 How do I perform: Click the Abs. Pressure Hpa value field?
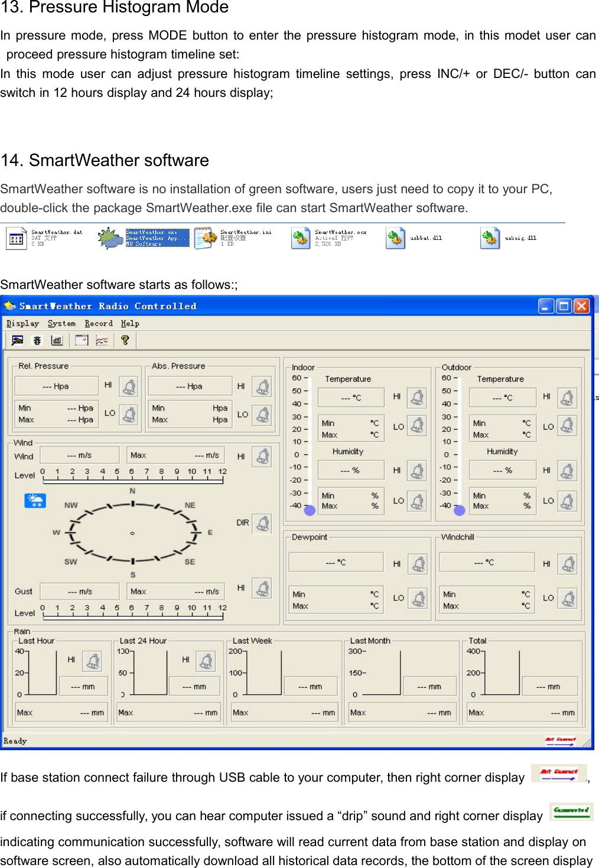click(190, 386)
